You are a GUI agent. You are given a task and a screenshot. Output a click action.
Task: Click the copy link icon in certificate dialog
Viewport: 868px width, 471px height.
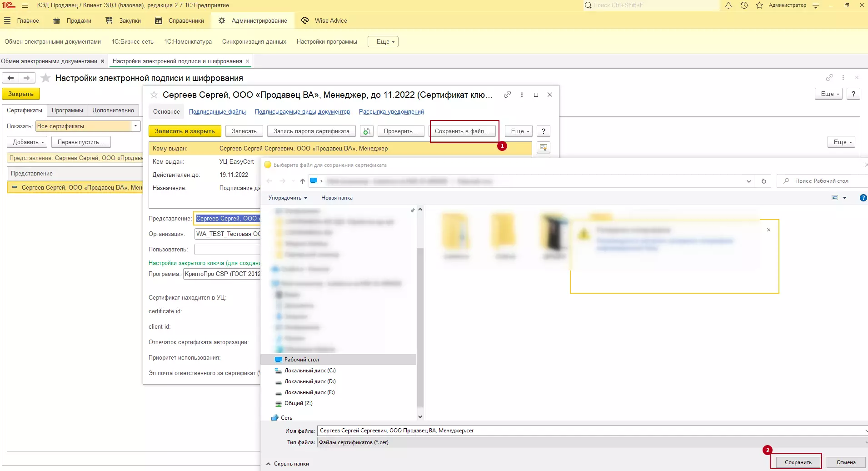(507, 95)
